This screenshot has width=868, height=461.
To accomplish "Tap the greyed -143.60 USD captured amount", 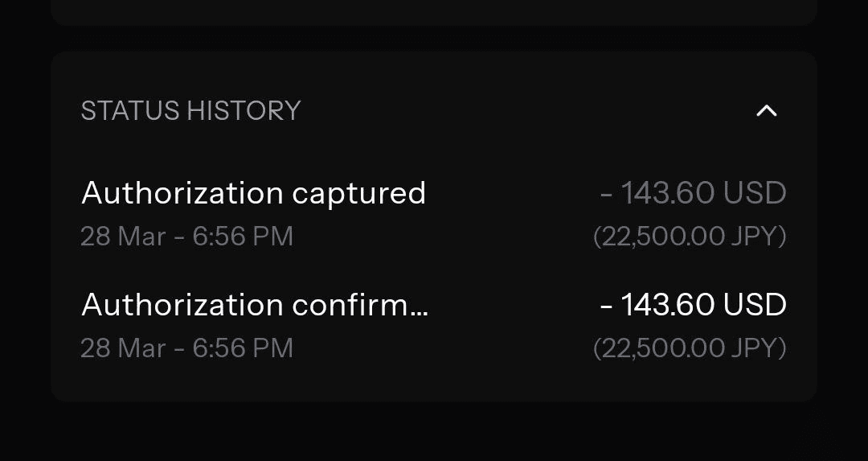I will [x=693, y=194].
